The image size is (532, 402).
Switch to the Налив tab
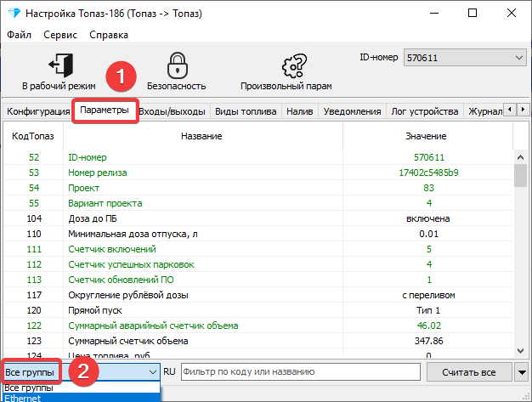click(x=300, y=111)
